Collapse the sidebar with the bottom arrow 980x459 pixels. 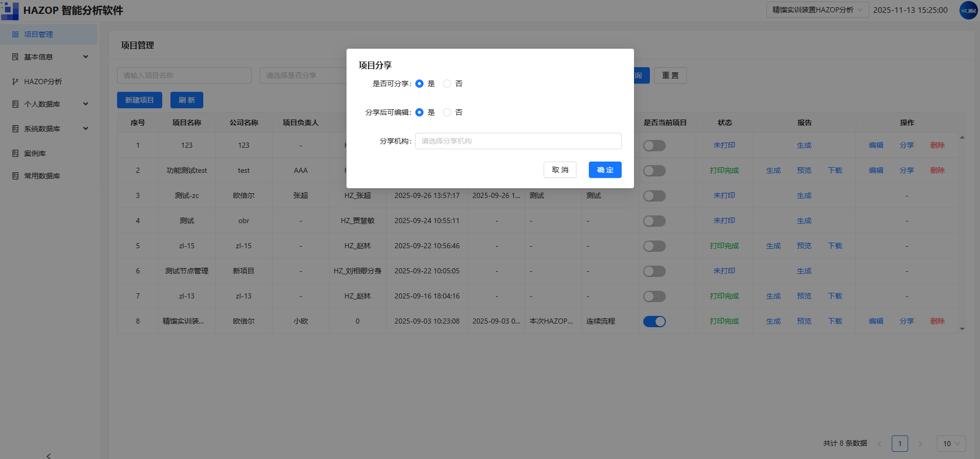coord(49,455)
